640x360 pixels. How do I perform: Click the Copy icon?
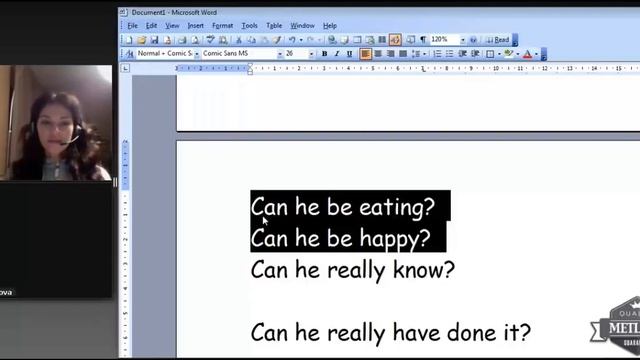pos(251,40)
